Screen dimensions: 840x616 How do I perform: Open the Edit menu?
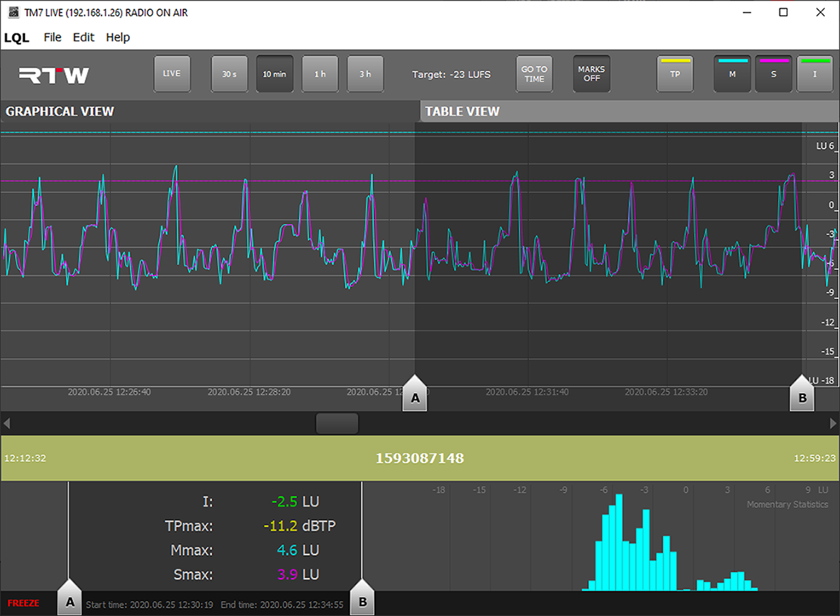(x=83, y=37)
